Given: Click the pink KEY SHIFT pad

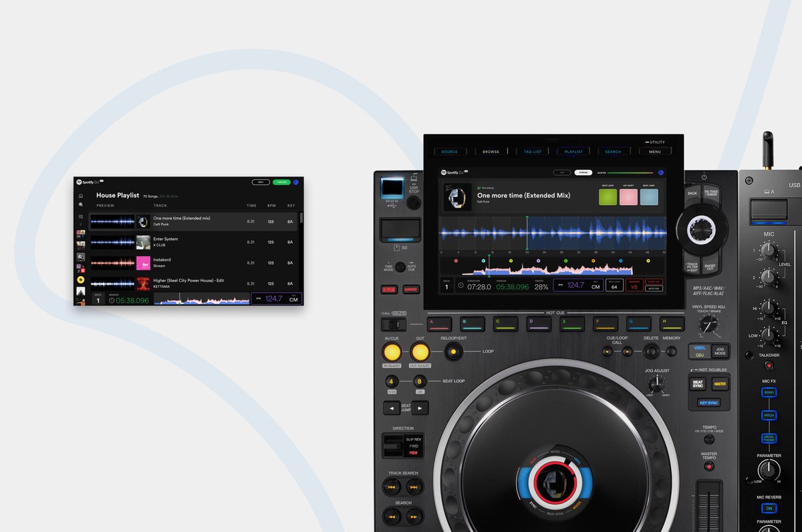Looking at the screenshot, I should [628, 197].
